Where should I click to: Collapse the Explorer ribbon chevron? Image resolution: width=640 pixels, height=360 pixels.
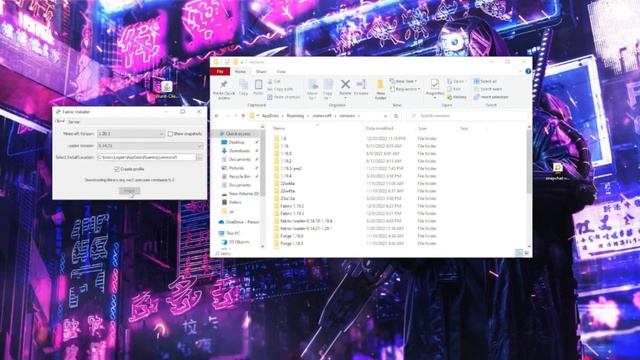click(520, 71)
